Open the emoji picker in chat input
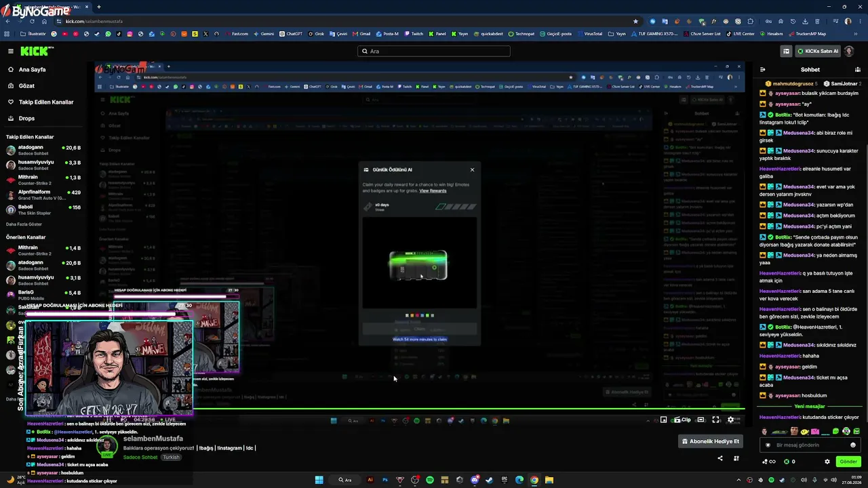The width and height of the screenshot is (868, 488). [853, 445]
